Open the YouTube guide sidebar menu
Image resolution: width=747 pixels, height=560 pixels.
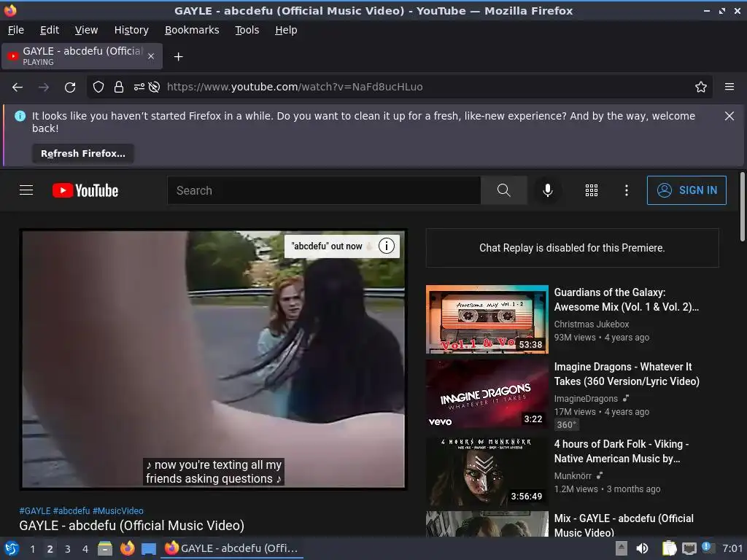pyautogui.click(x=26, y=190)
